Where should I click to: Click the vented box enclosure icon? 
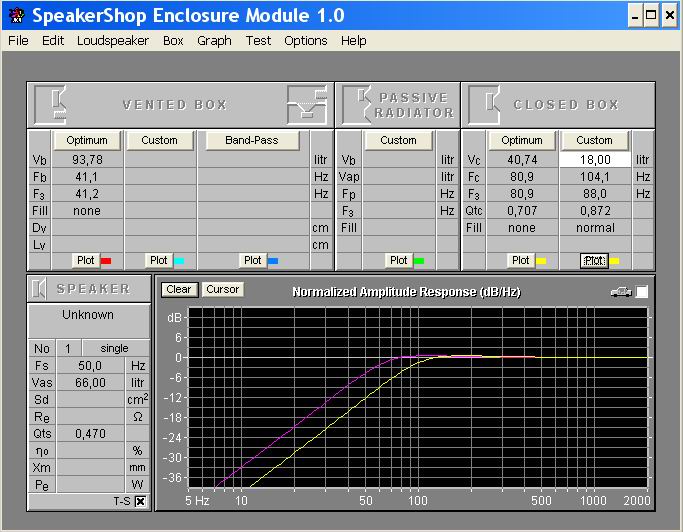click(x=50, y=105)
